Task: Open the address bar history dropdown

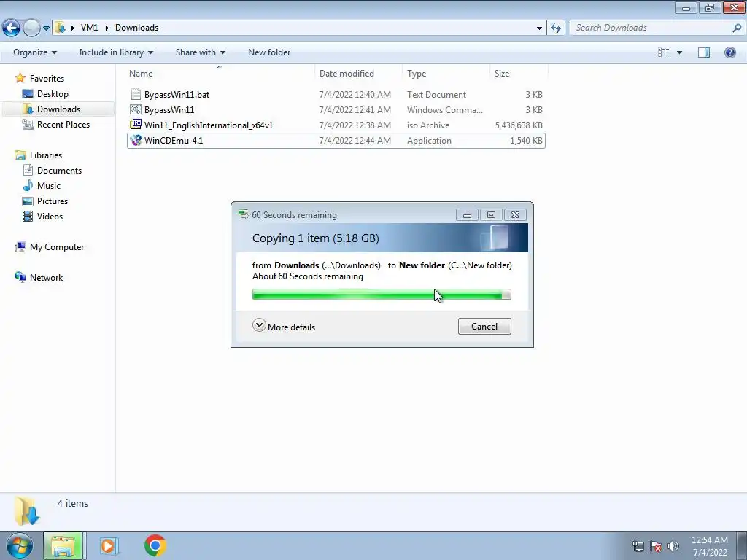Action: [x=539, y=28]
